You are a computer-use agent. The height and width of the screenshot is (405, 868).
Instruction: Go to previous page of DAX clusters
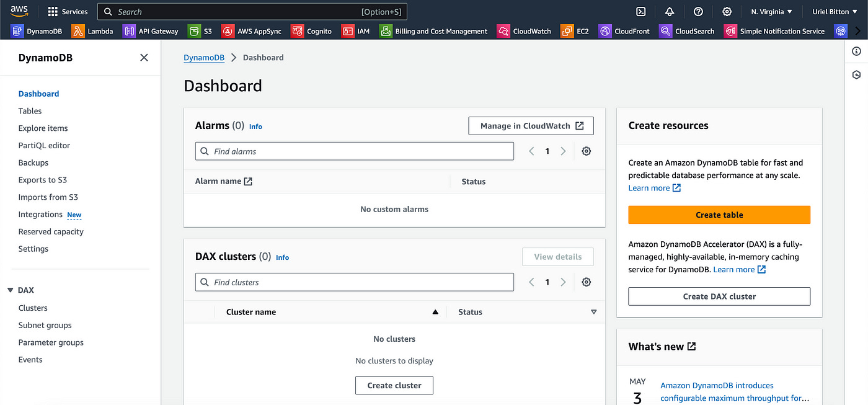pyautogui.click(x=531, y=282)
